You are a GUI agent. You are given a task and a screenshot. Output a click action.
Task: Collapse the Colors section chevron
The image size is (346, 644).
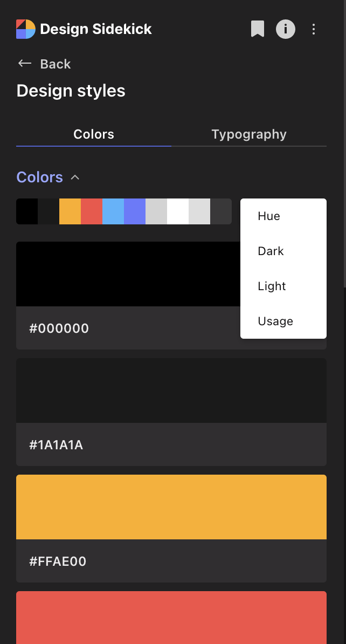pos(75,177)
